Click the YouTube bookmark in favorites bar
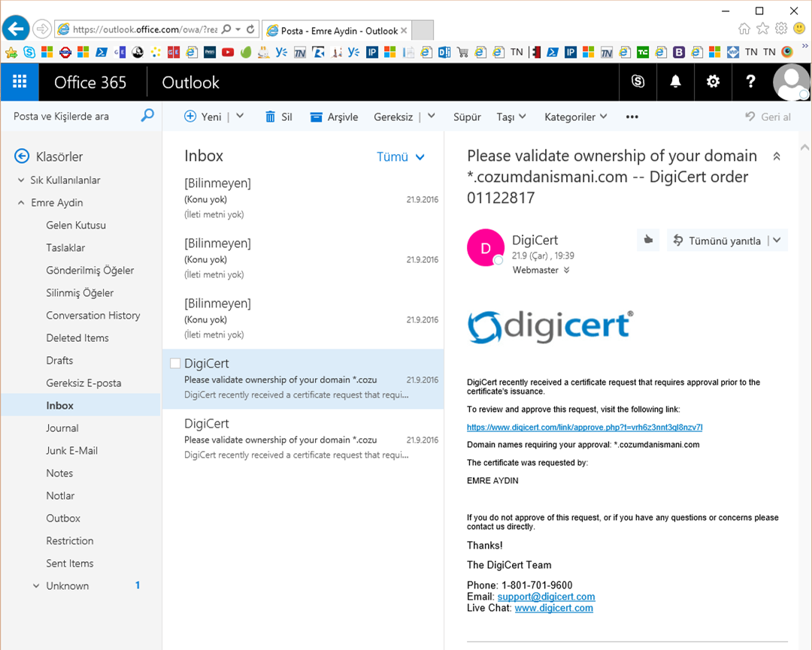 227,53
